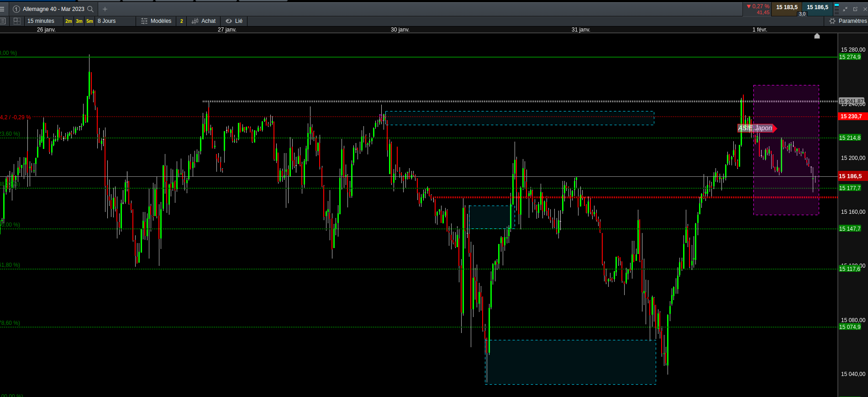The width and height of the screenshot is (868, 397).
Task: Click the 15 080,00 price axis value
Action: point(853,320)
